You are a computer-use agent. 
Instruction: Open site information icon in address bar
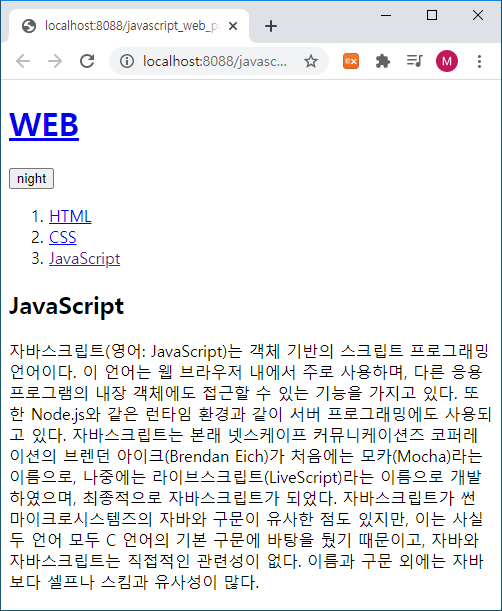pyautogui.click(x=127, y=61)
